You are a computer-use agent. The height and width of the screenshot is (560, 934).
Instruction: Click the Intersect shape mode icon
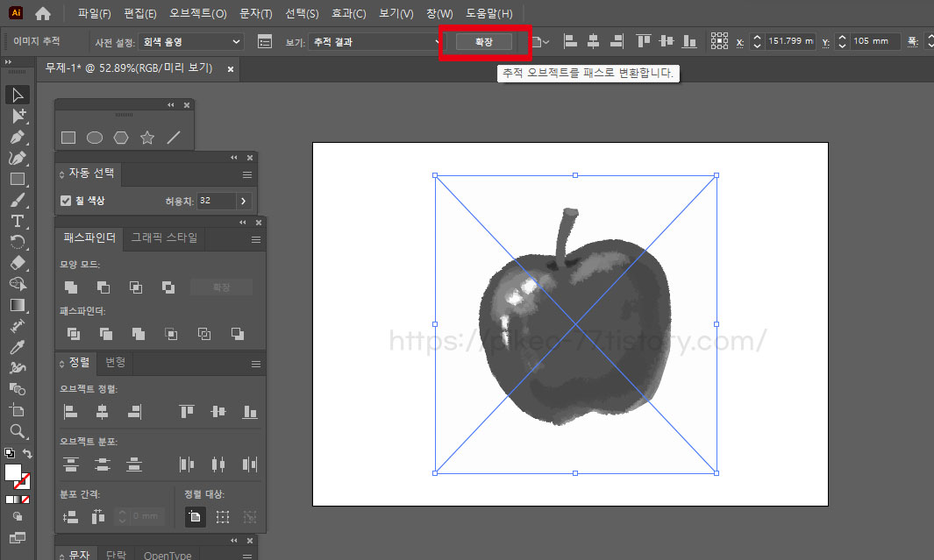pos(136,287)
